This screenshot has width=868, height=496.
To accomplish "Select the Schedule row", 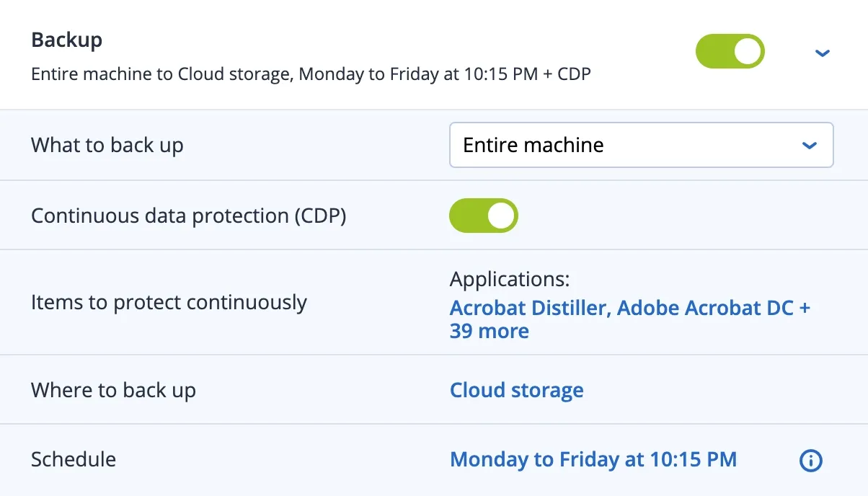I will point(73,459).
